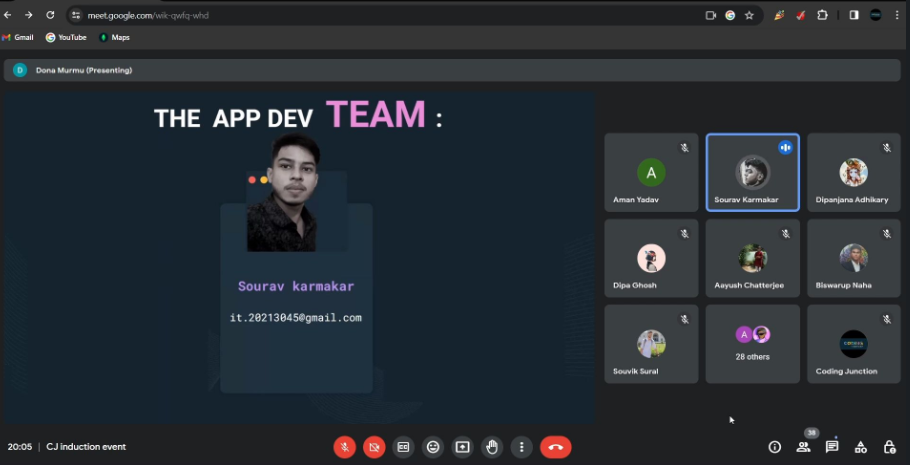Unmute the microphone in call controls
This screenshot has height=465, width=910.
pos(345,447)
